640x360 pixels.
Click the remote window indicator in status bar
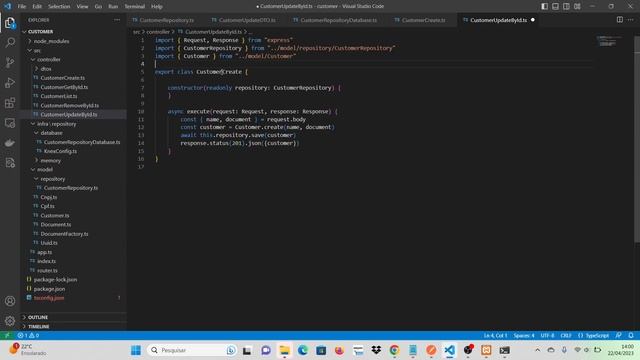(x=7, y=336)
